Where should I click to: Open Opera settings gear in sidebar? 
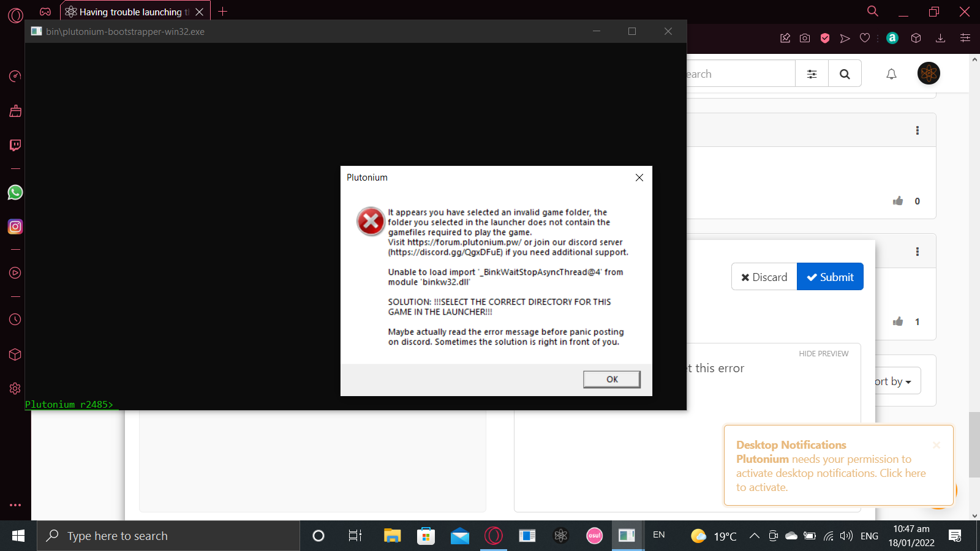pos(15,388)
